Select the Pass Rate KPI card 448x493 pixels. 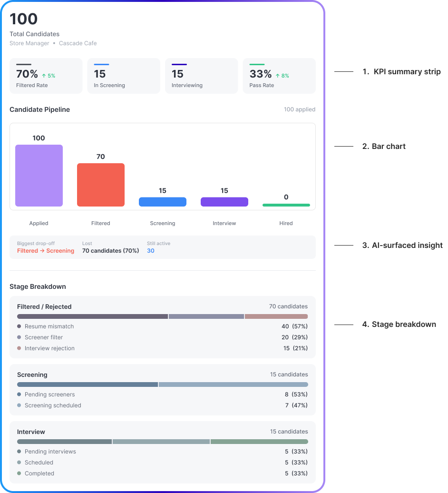(x=279, y=76)
